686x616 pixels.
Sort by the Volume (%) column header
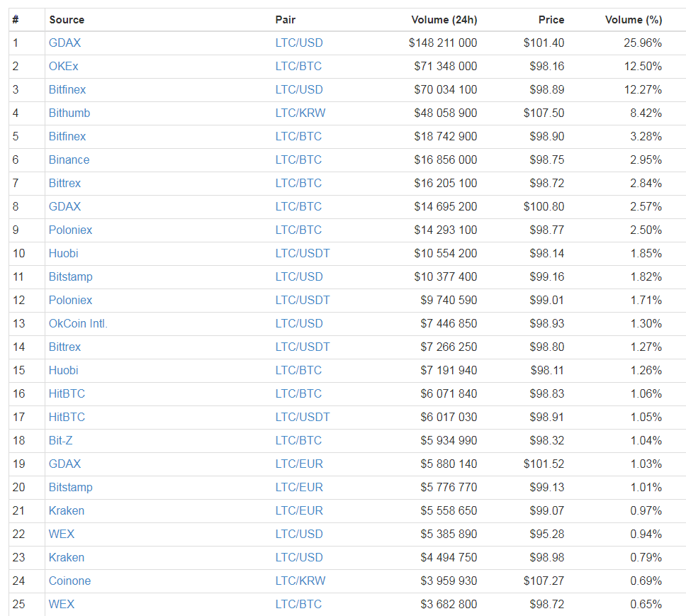[634, 20]
